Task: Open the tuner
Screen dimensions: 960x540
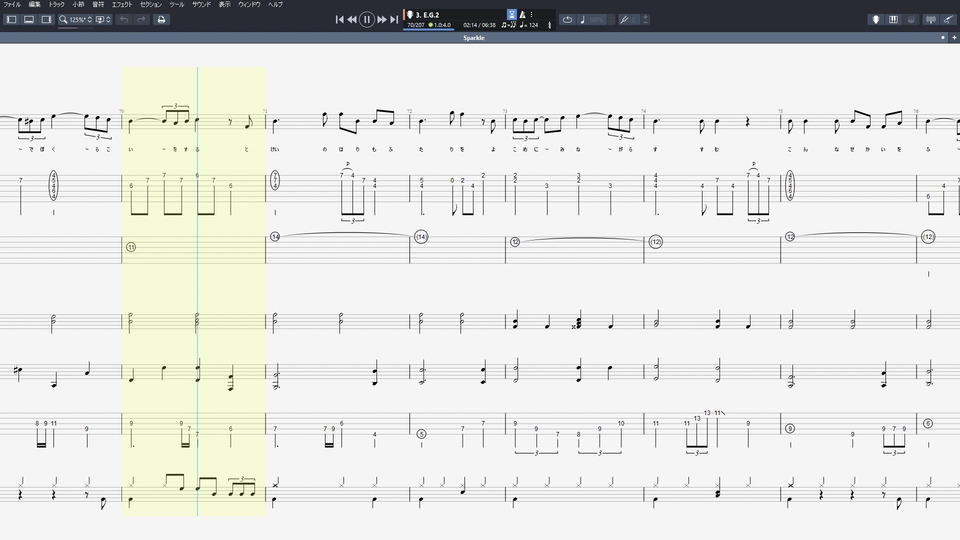Action: (931, 20)
